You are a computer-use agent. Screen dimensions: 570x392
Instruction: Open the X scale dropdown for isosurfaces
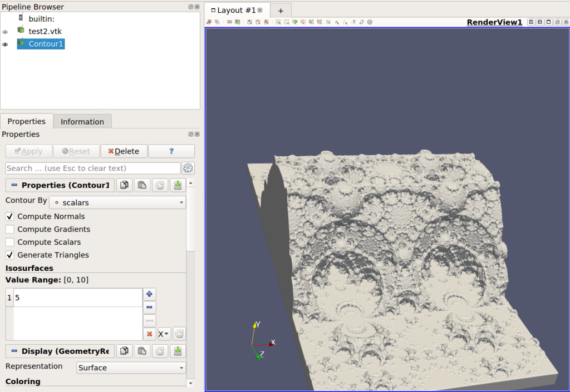pos(164,334)
